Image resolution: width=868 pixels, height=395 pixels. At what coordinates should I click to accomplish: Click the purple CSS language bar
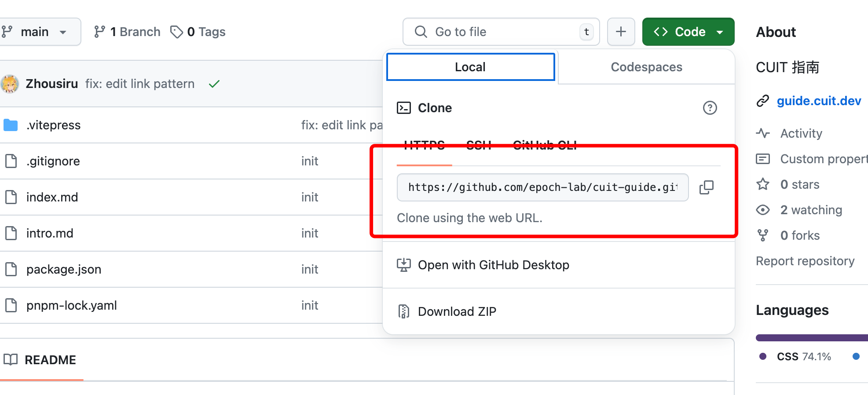pos(811,338)
